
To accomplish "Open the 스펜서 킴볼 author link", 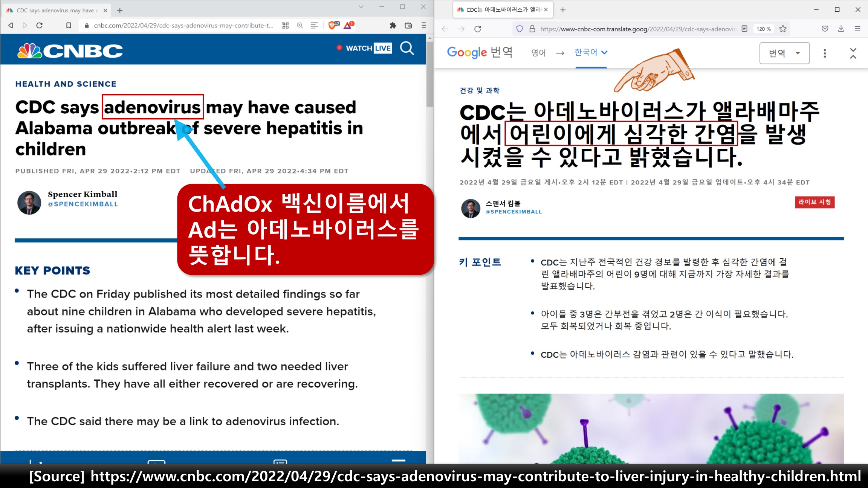I will pyautogui.click(x=503, y=203).
